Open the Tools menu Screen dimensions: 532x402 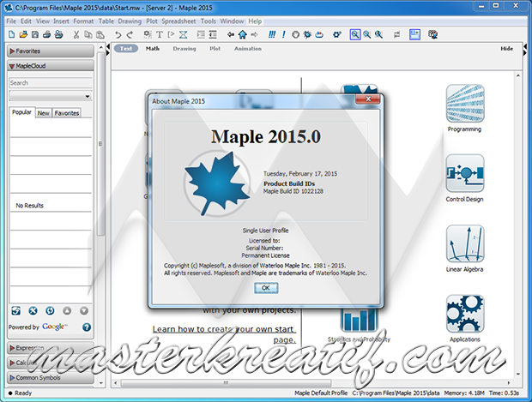point(208,21)
